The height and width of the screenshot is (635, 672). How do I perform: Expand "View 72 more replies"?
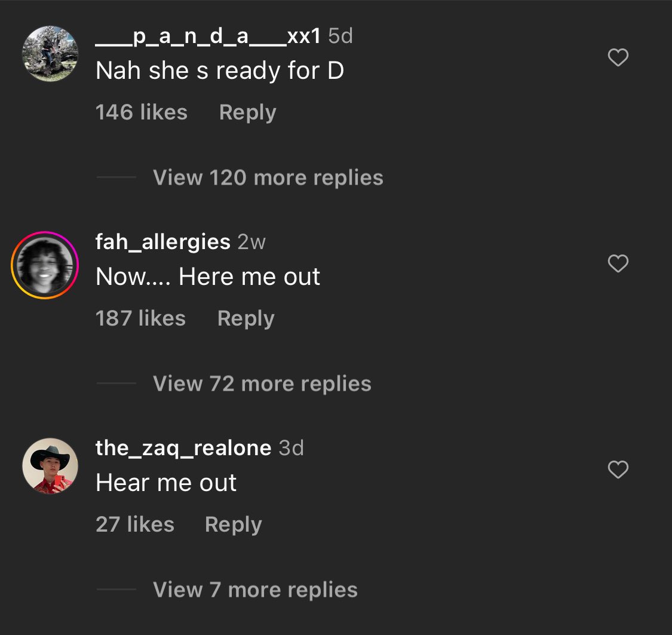point(262,384)
